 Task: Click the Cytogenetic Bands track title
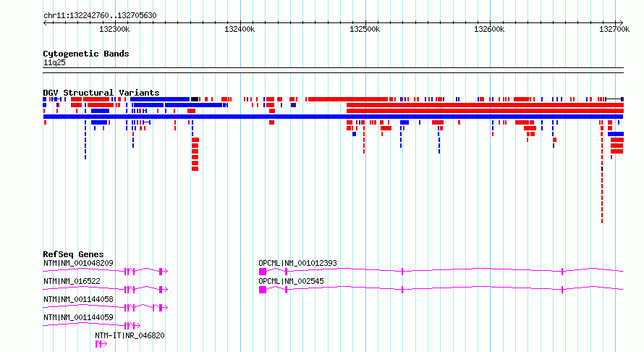(86, 54)
